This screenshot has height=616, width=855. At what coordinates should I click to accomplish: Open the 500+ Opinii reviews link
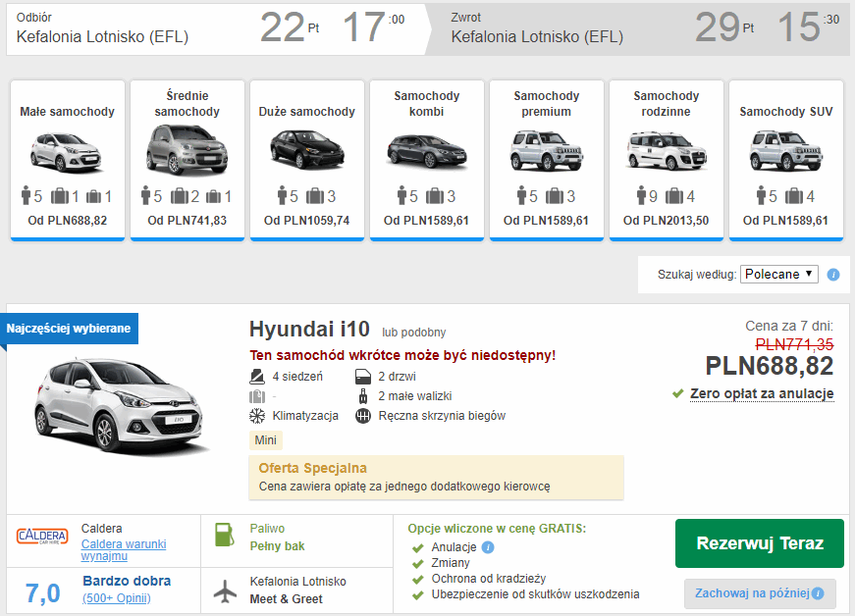[117, 597]
